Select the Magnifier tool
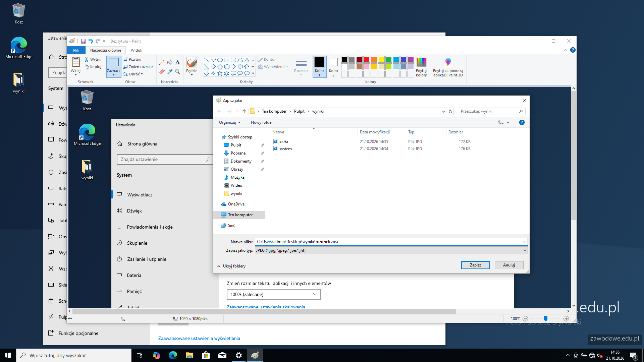 coord(178,72)
